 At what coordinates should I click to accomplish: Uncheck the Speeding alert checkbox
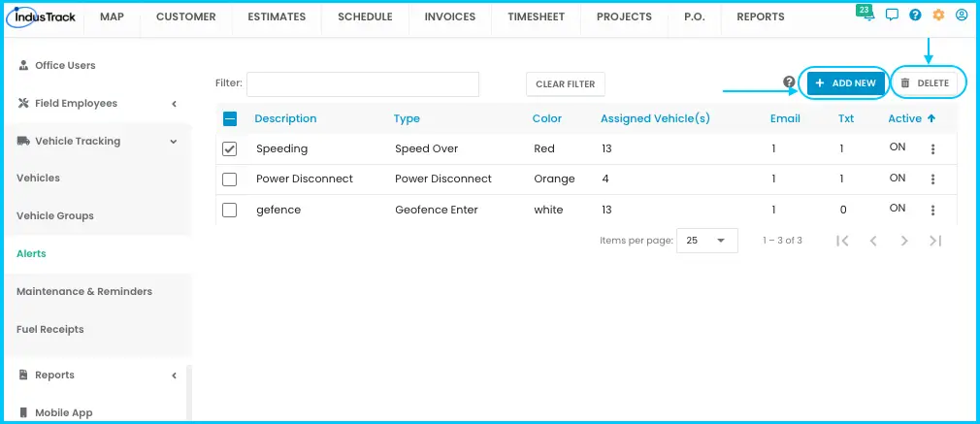point(229,149)
